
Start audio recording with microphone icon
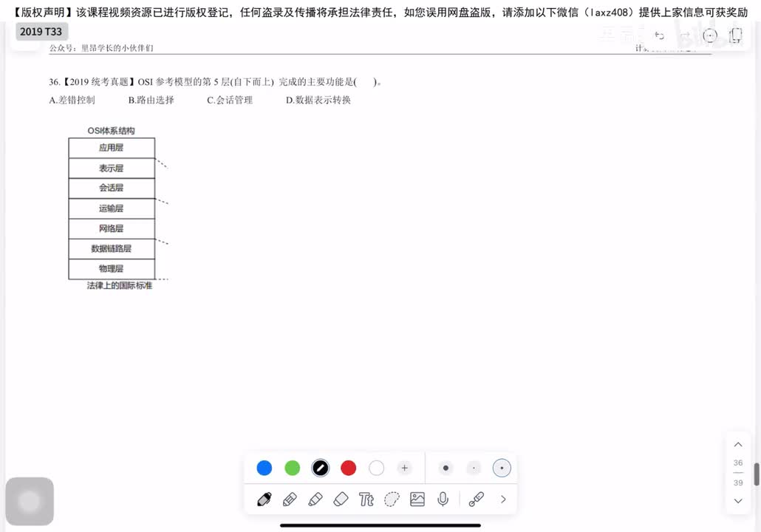443,499
